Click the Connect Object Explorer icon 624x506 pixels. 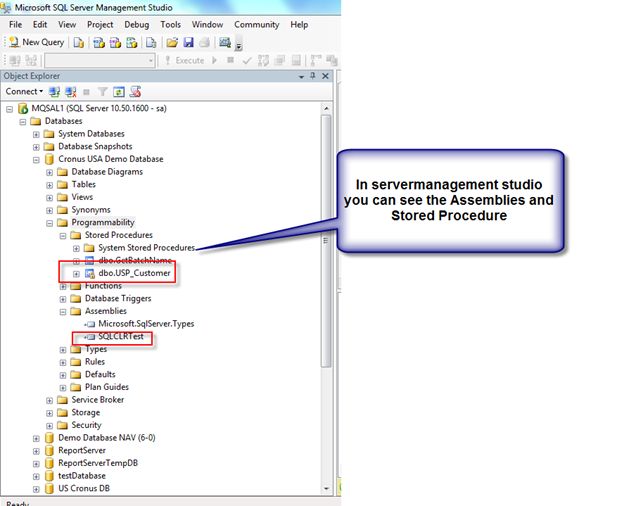pos(55,92)
